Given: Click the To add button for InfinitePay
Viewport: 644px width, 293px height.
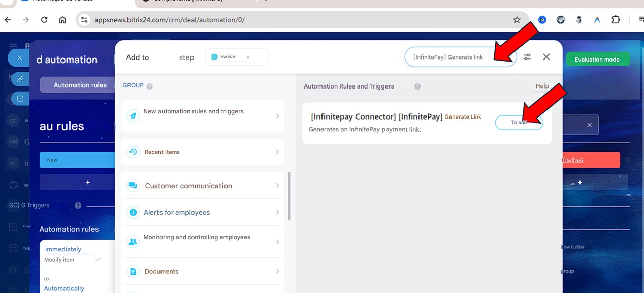Looking at the screenshot, I should (x=519, y=122).
